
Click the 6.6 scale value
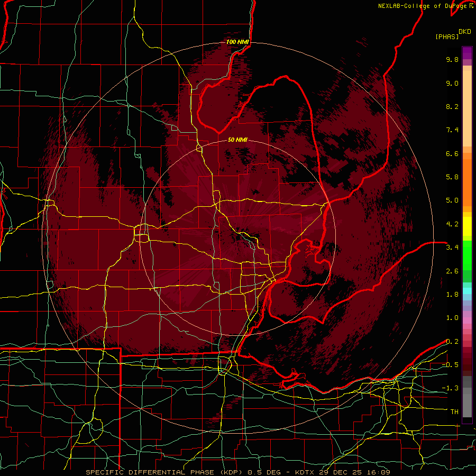point(452,153)
